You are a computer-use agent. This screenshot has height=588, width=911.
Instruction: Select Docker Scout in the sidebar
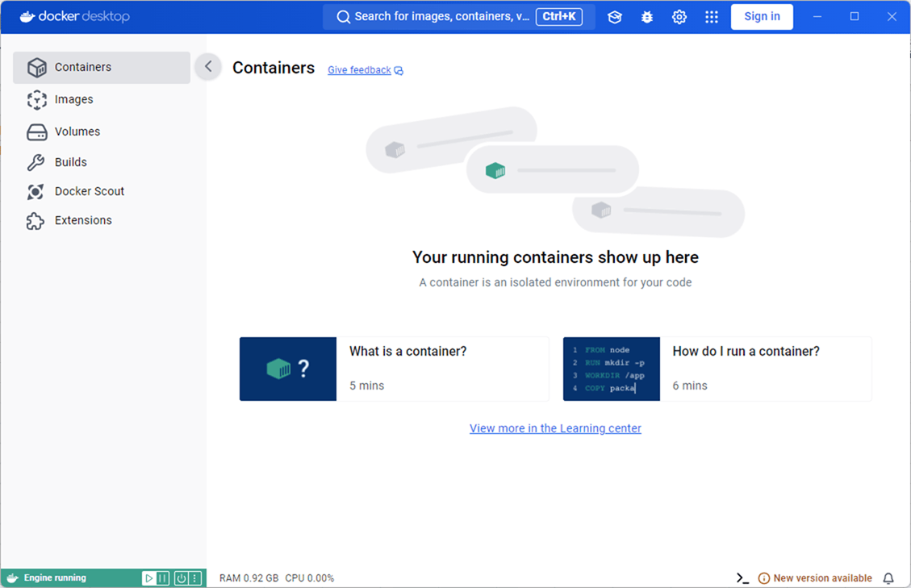pyautogui.click(x=89, y=191)
